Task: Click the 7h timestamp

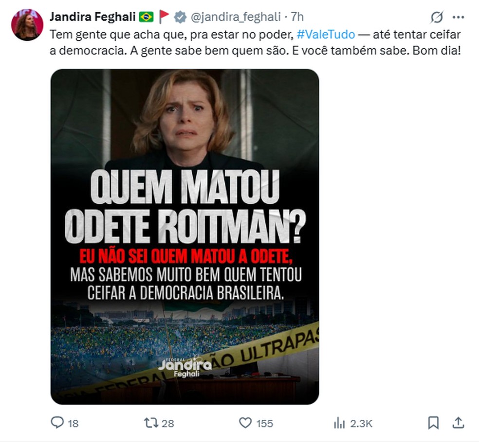Action: pos(297,17)
